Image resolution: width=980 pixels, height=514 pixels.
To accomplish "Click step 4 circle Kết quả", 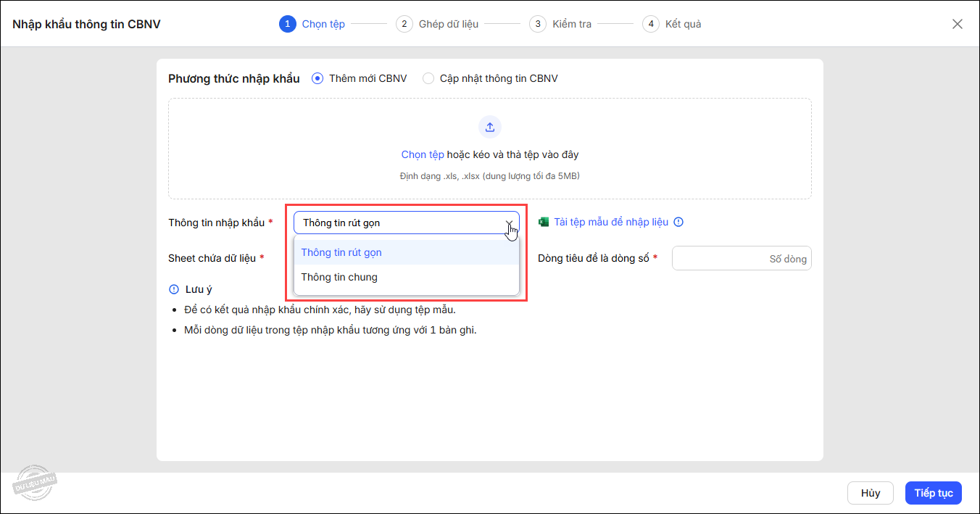I will (651, 24).
